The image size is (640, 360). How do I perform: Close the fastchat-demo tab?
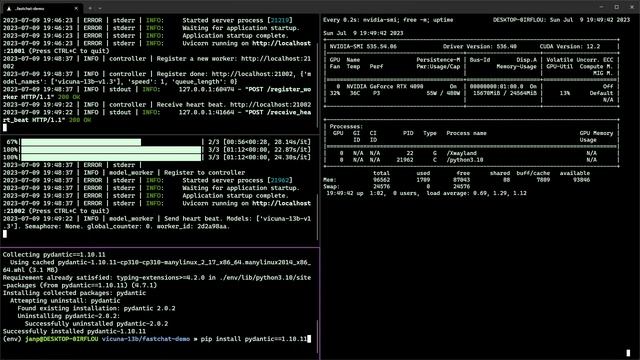tap(76, 8)
